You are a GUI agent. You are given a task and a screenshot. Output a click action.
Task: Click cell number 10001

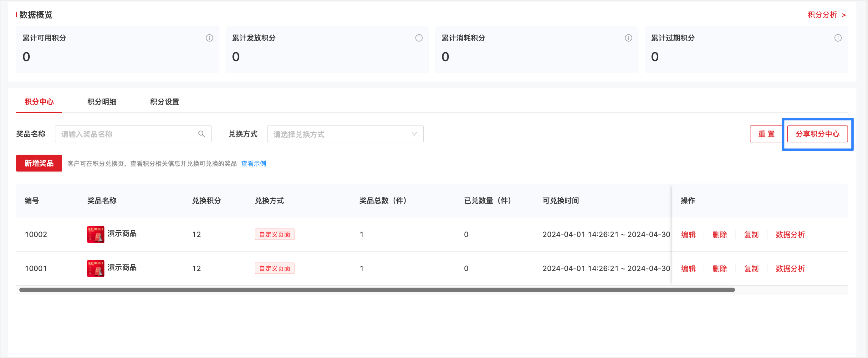point(36,268)
